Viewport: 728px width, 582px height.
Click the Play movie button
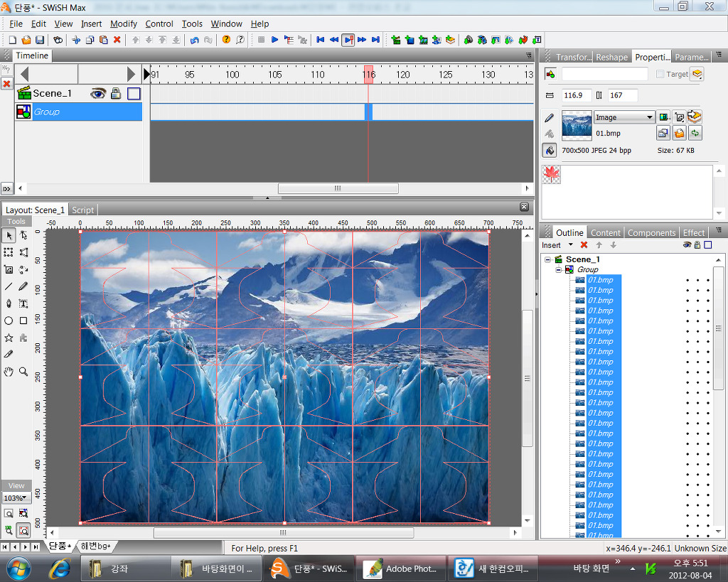(x=275, y=40)
